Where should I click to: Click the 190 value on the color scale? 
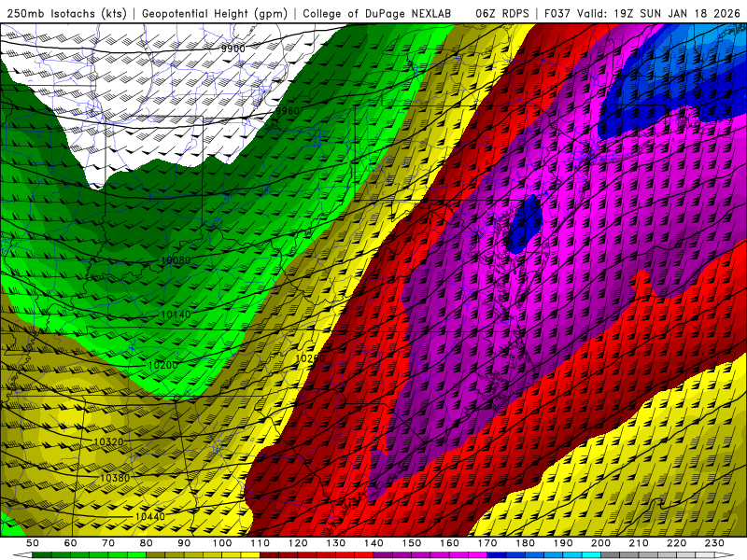[563, 543]
